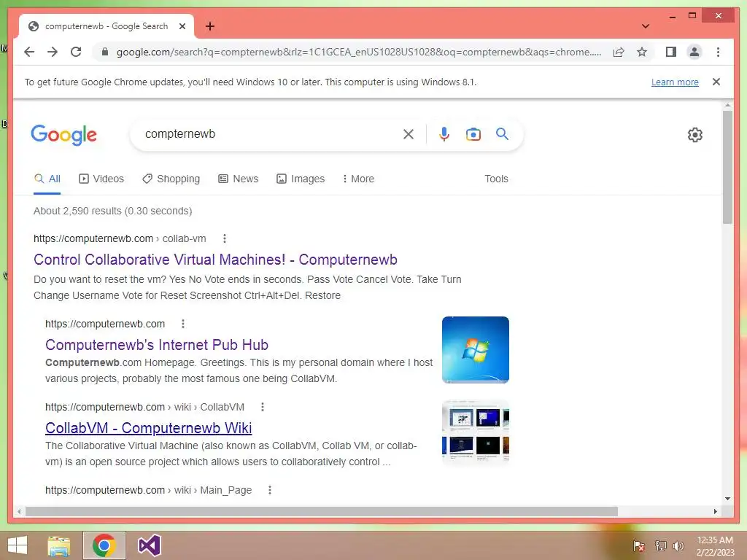Viewport: 747px width, 560px height.
Task: Open network tray icon
Action: pyautogui.click(x=661, y=545)
